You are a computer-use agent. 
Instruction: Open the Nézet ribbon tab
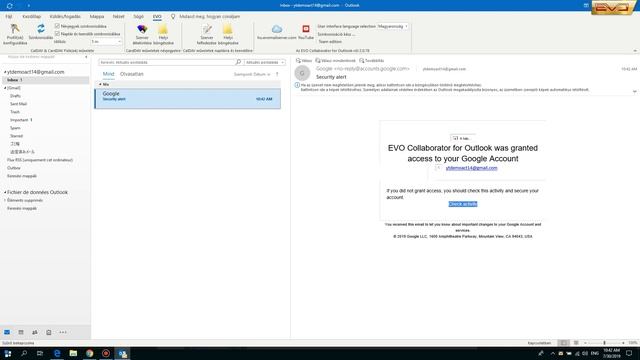coord(118,16)
